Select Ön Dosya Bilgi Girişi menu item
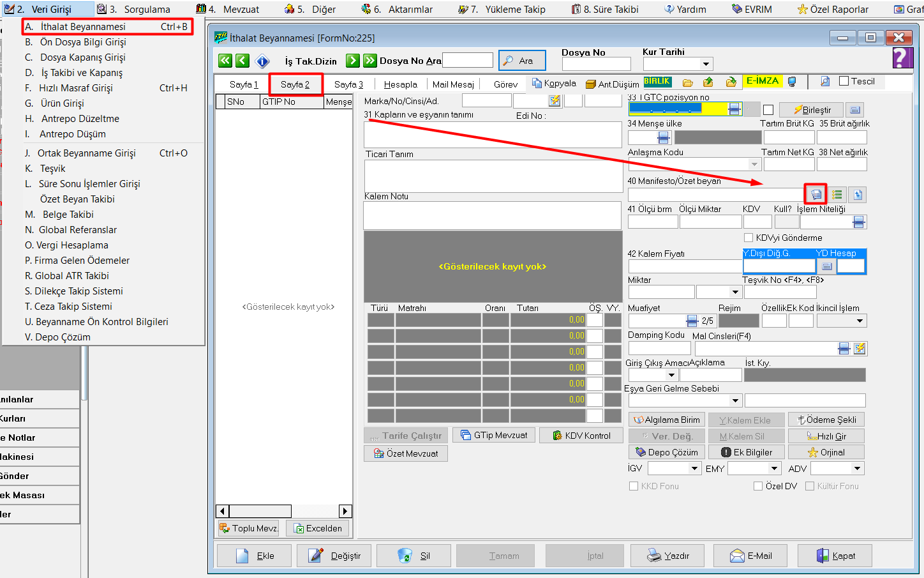Screen dimensions: 924x578 (x=83, y=42)
